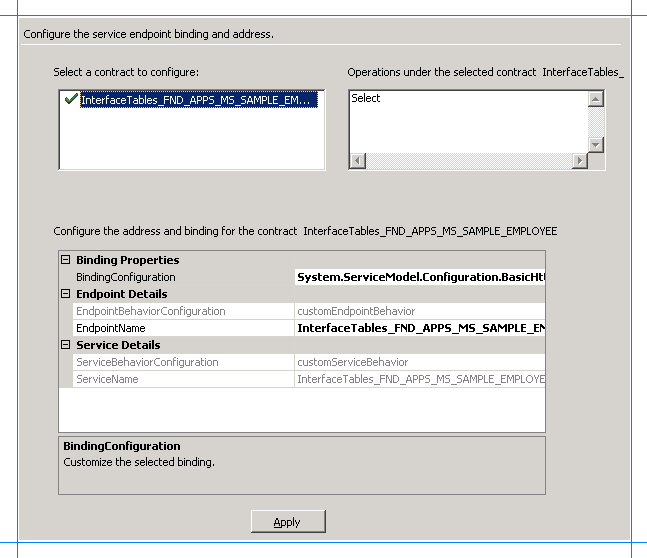The image size is (647, 558).
Task: Click operations list scroll down arrow
Action: (595, 144)
